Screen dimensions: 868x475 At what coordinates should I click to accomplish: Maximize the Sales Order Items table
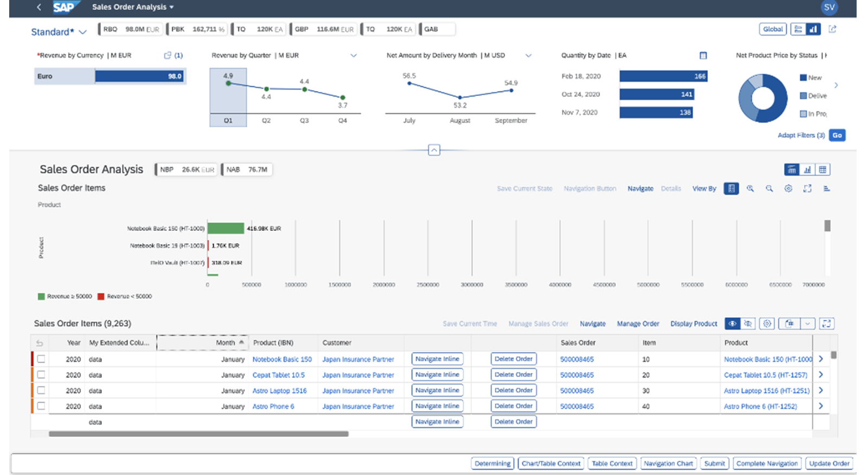[827, 324]
